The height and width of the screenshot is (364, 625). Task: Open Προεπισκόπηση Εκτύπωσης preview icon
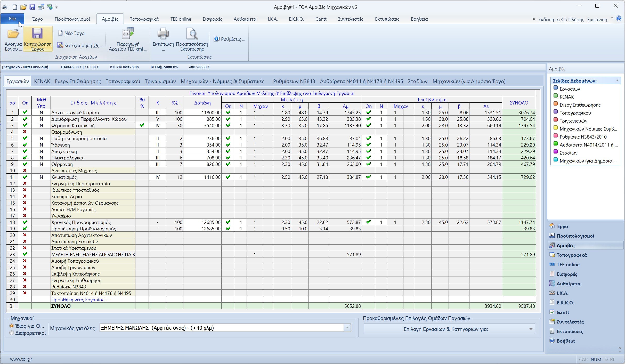click(192, 34)
